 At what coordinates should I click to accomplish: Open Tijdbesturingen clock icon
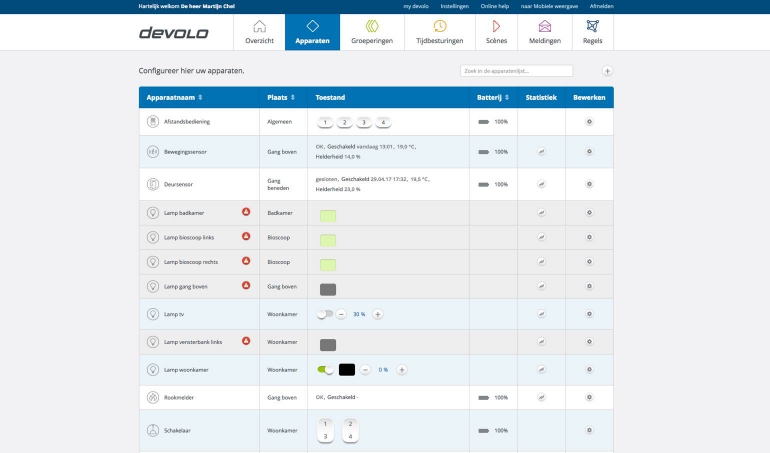point(439,32)
